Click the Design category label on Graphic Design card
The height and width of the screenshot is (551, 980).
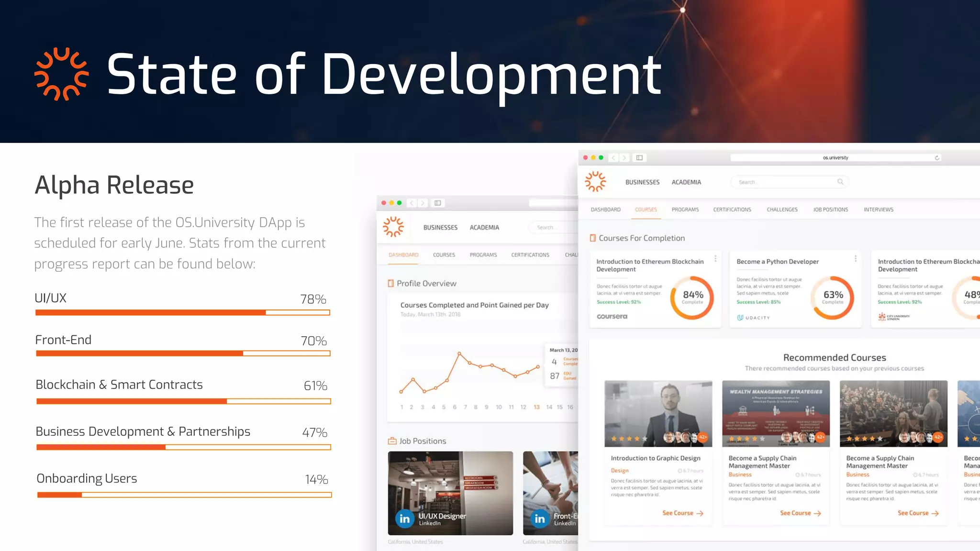pos(620,471)
